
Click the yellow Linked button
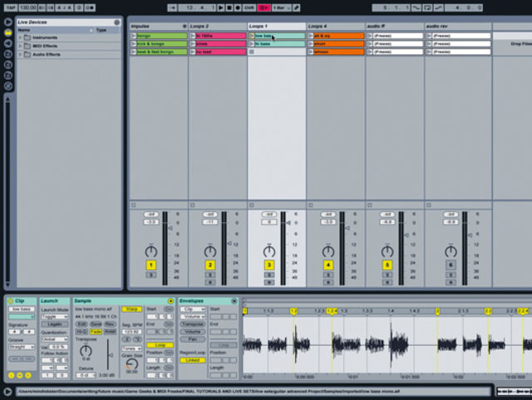192,360
